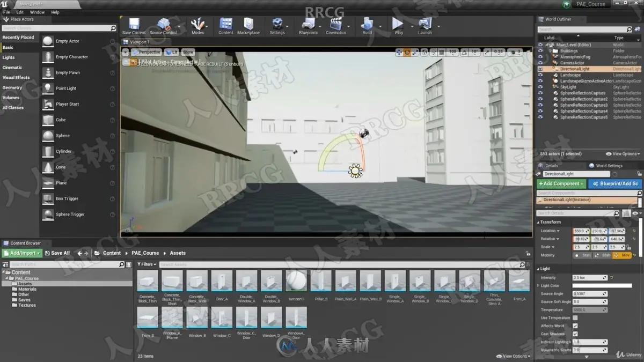Open the Marketplace toolbar icon
Viewport: 644px width, 362px height.
[248, 24]
